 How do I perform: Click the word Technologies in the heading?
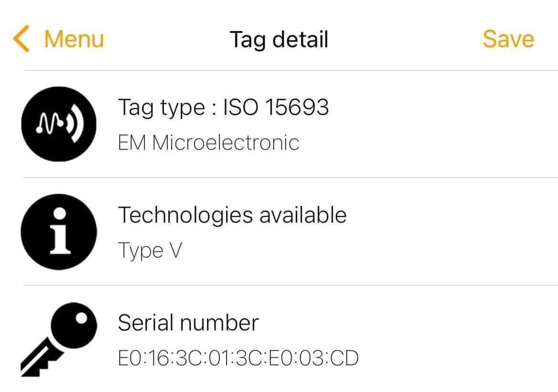point(186,215)
